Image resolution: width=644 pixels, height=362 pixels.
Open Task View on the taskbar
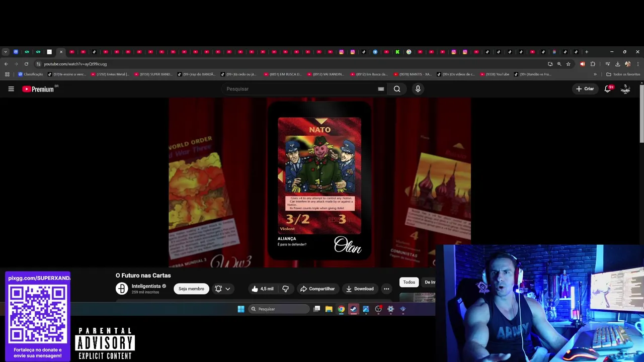click(316, 309)
